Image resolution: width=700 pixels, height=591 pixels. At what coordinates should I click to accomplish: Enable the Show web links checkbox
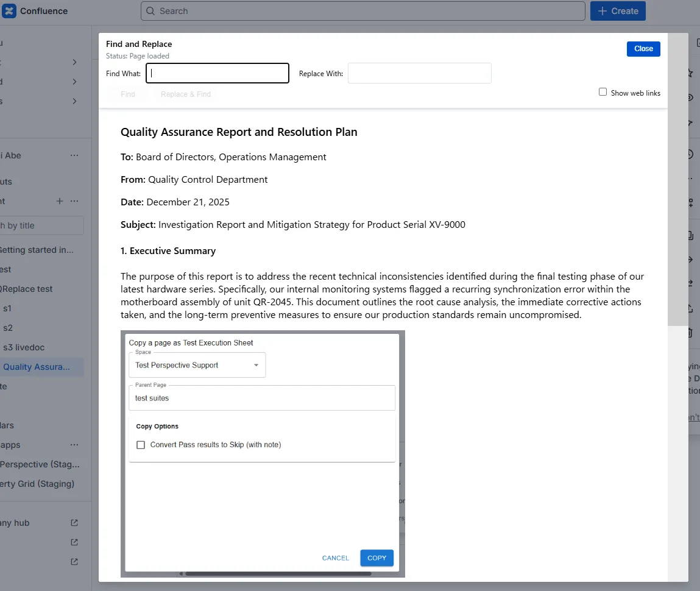[603, 92]
